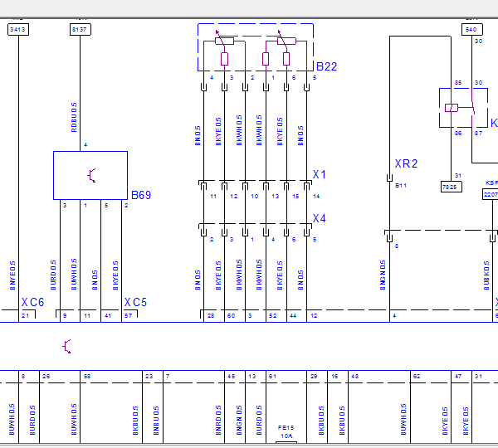Click the component label B22
Screen dimensions: 498x448
pyautogui.click(x=326, y=66)
